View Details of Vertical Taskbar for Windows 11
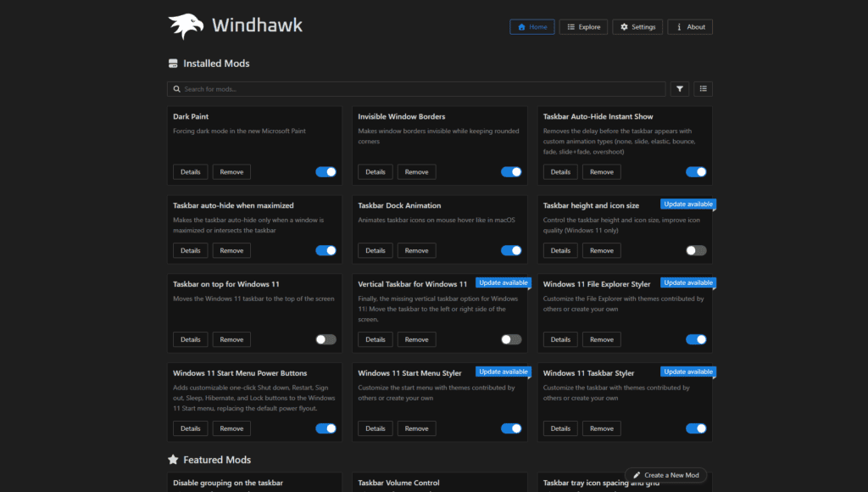868x492 pixels. click(x=376, y=339)
